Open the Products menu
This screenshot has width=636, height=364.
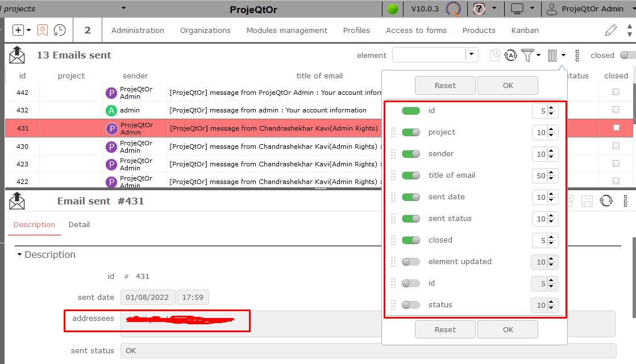click(479, 31)
